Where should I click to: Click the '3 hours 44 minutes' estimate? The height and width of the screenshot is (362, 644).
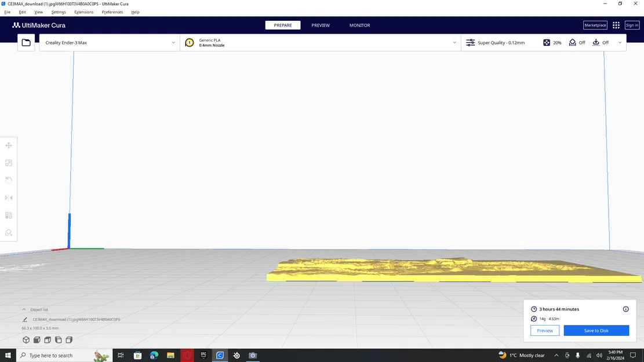(x=559, y=309)
